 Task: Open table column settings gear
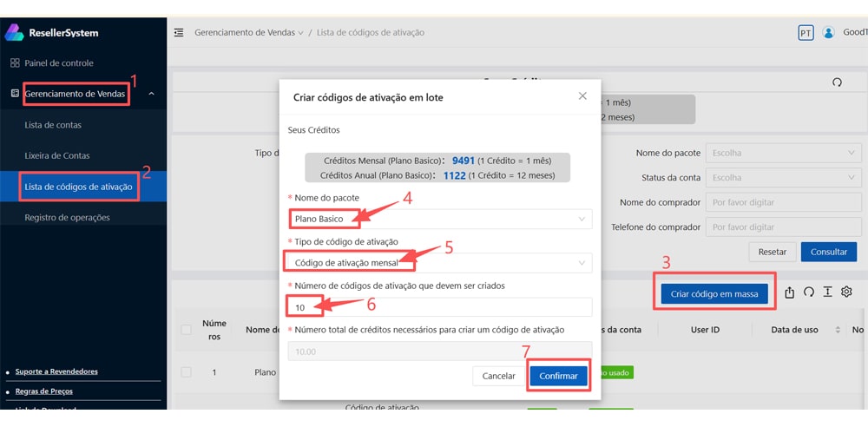pos(847,292)
